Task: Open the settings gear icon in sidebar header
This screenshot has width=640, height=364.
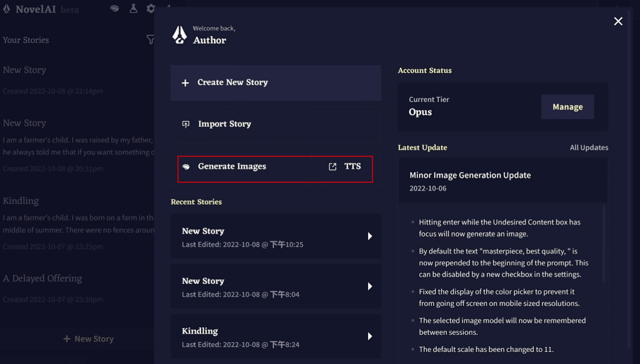Action: (151, 9)
